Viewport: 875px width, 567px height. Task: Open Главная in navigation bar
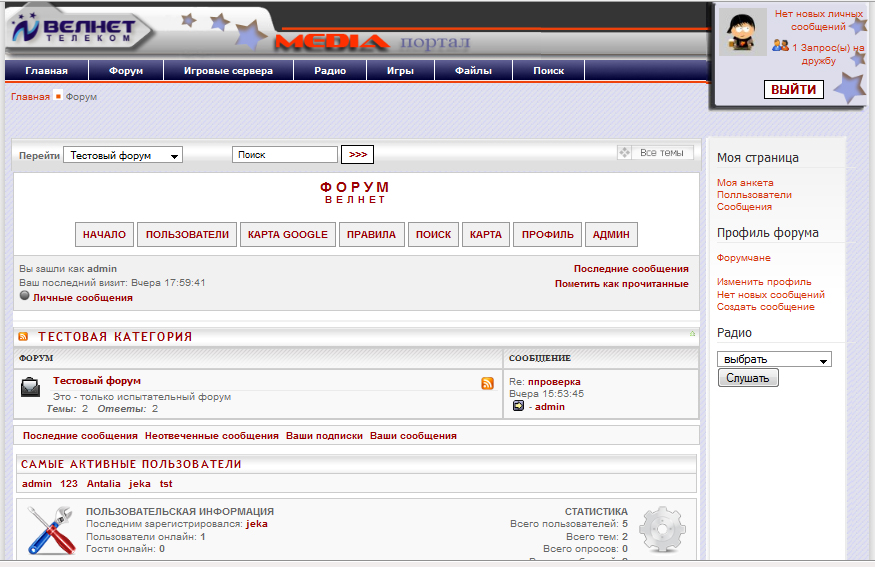(46, 71)
